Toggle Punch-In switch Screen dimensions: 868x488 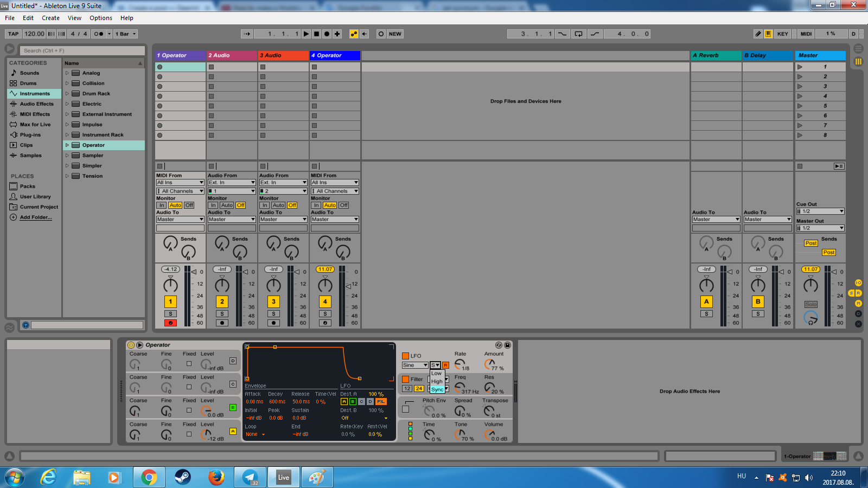click(x=562, y=34)
